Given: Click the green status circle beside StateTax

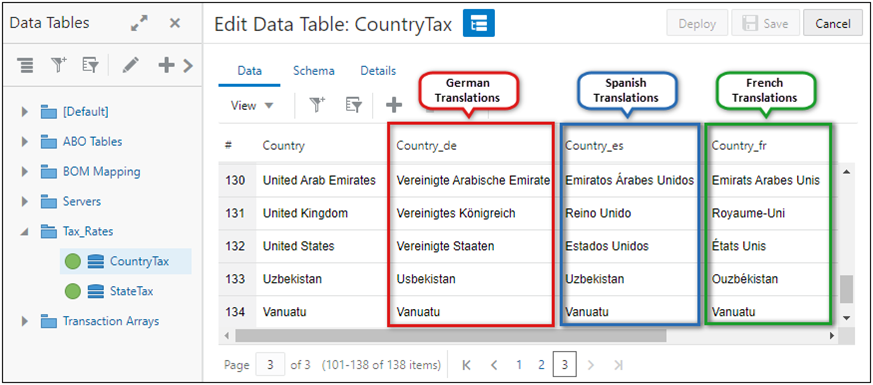Looking at the screenshot, I should [73, 291].
